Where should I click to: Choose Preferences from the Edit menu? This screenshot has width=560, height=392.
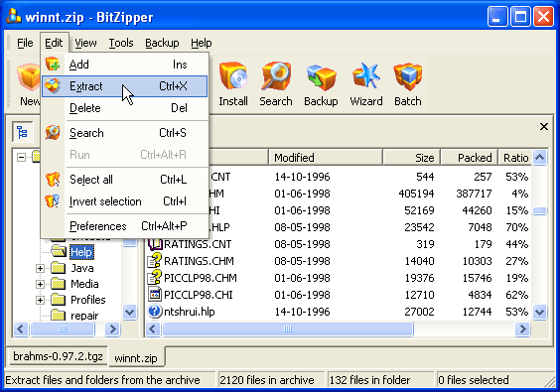pos(125,226)
